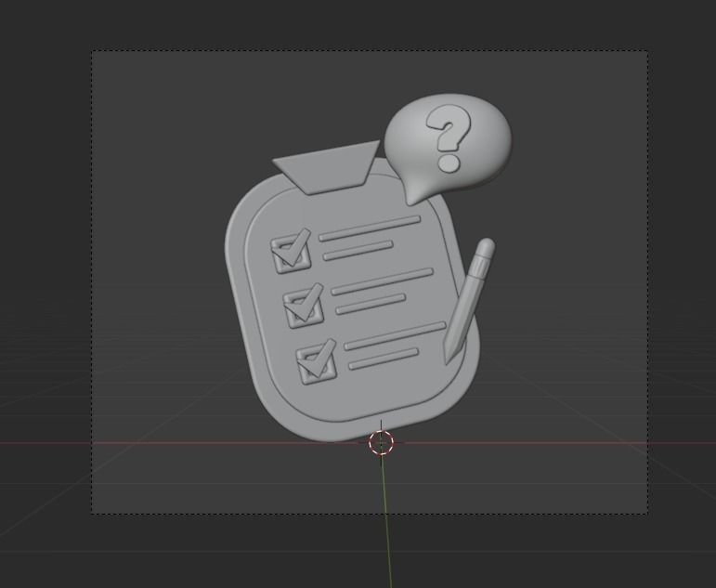Image resolution: width=716 pixels, height=588 pixels.
Task: Select the clip at top of clipboard
Action: [x=327, y=167]
